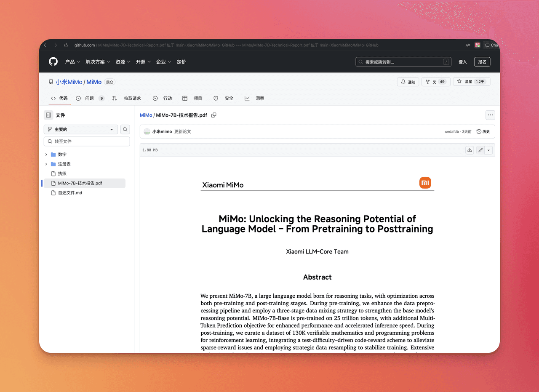Expand the 开源 menu

143,62
